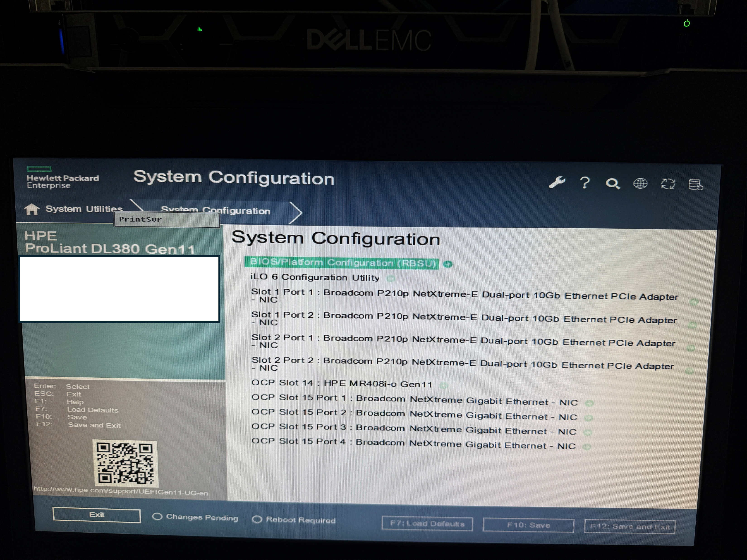Click F7: Load Defaults button

click(427, 524)
